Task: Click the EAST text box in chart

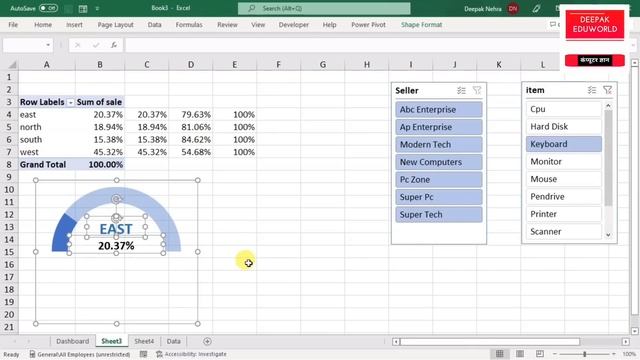Action: click(116, 229)
